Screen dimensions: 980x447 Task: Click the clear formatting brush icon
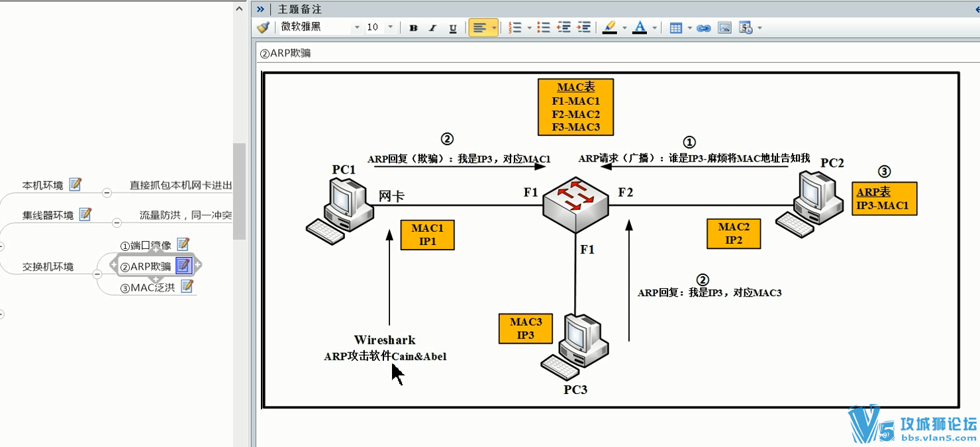point(264,27)
